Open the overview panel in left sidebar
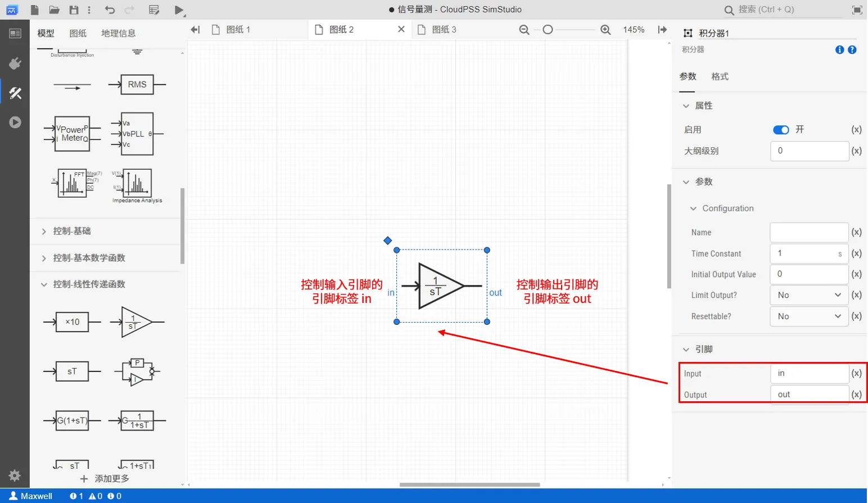Viewport: 868px width, 503px height. coord(15,34)
